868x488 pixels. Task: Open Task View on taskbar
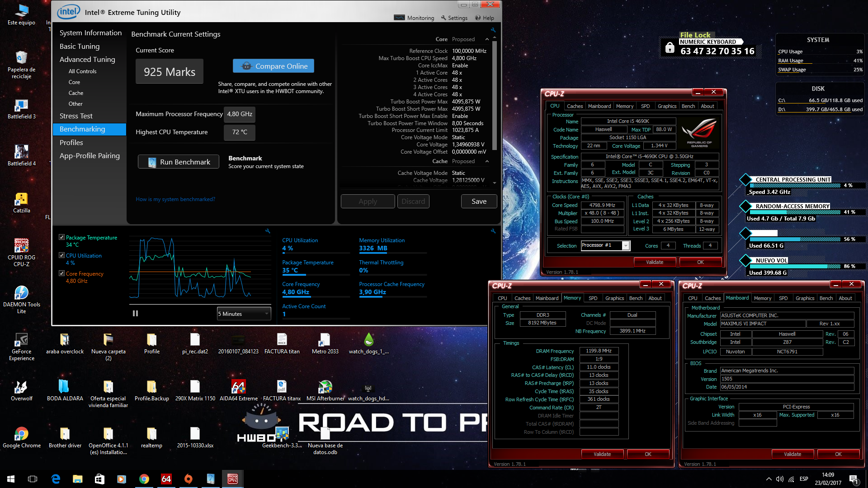click(x=33, y=479)
